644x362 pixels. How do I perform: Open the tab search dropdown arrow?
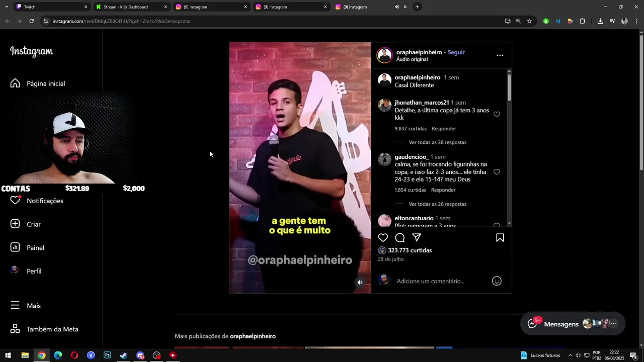[x=6, y=7]
